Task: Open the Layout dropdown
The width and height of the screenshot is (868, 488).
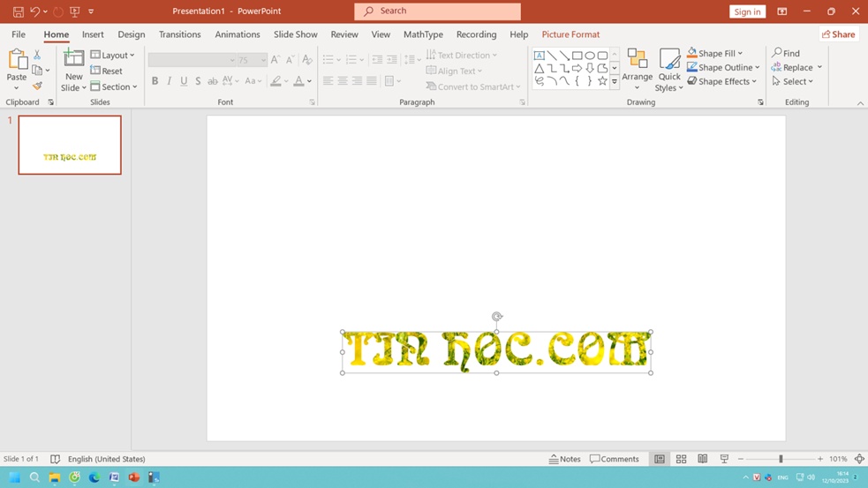Action: coord(113,55)
